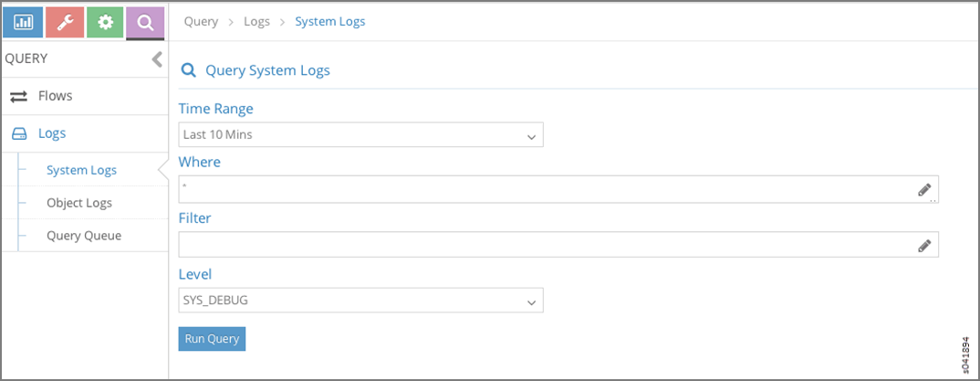This screenshot has height=381, width=980.
Task: Open Object Logs in the sidebar
Action: [x=79, y=203]
